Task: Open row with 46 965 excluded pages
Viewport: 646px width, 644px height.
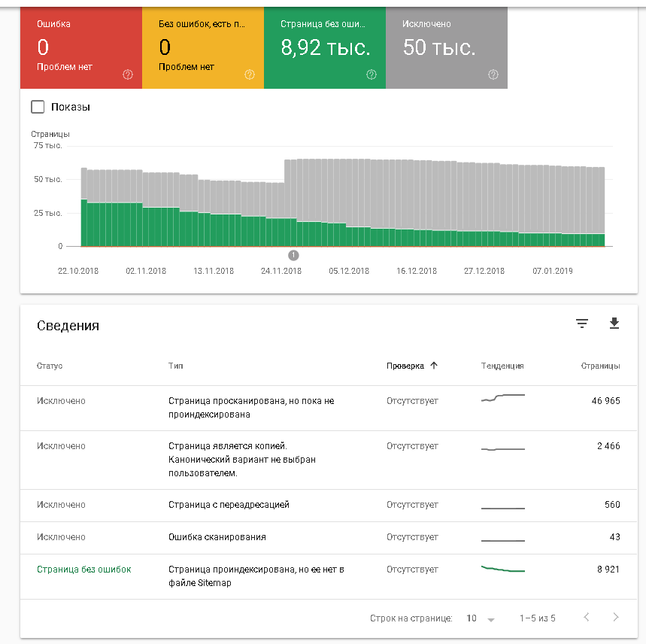Action: click(x=328, y=407)
